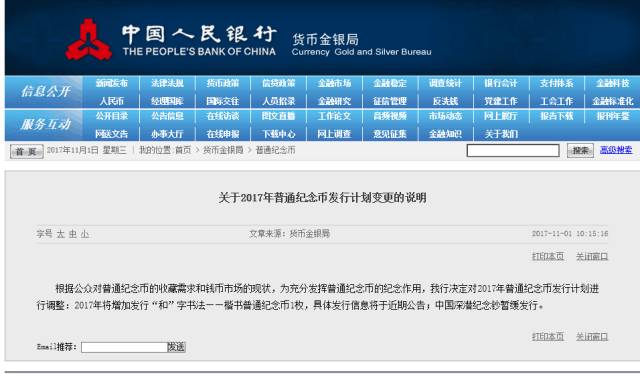This screenshot has height=374, width=640.
Task: Click the article title 关于2017年普通纪念币发行计划变更的说明
Action: click(x=322, y=198)
